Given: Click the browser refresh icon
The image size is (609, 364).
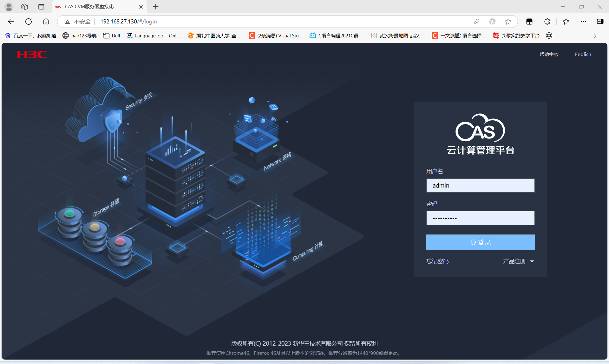Looking at the screenshot, I should [29, 22].
